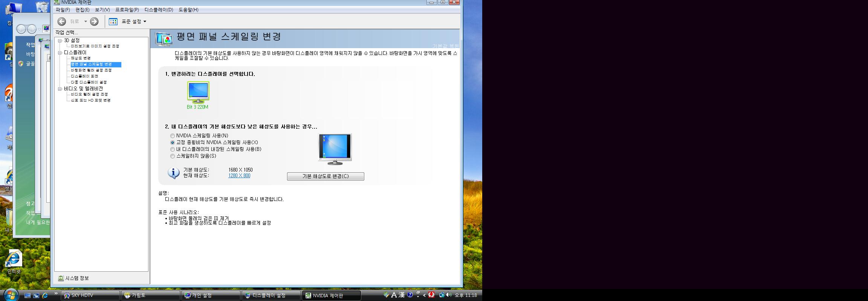Switch to 디스플레이 설정 taskbar button
This screenshot has height=301, width=868.
point(271,295)
